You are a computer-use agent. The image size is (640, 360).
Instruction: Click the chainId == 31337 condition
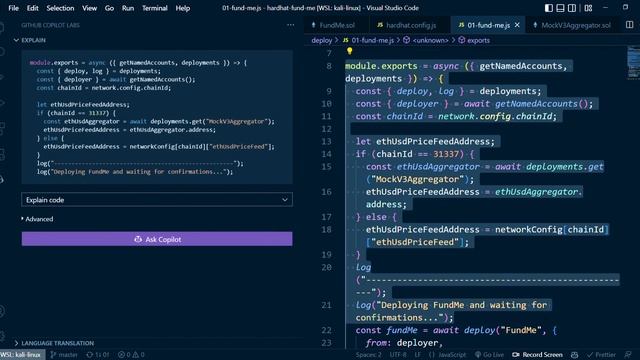point(418,154)
